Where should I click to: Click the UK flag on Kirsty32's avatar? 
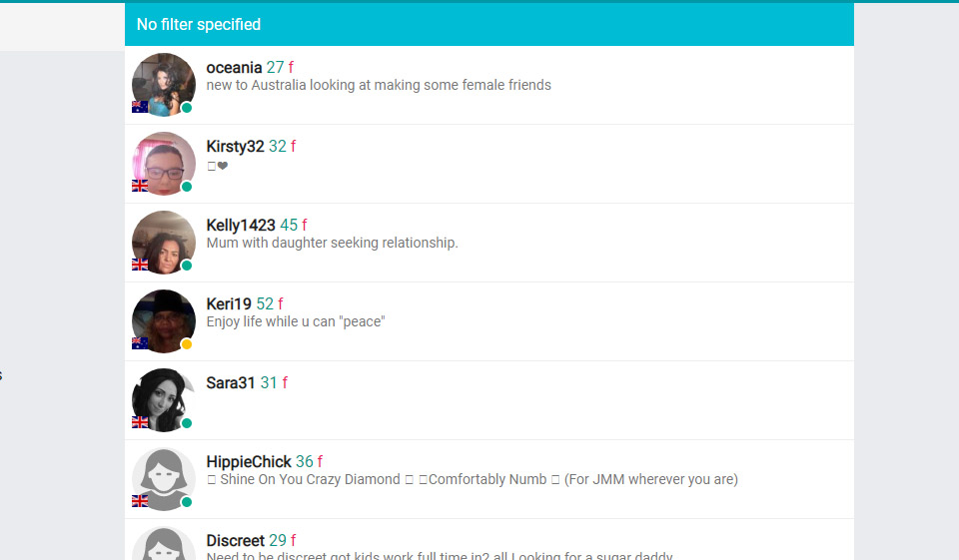pyautogui.click(x=140, y=186)
